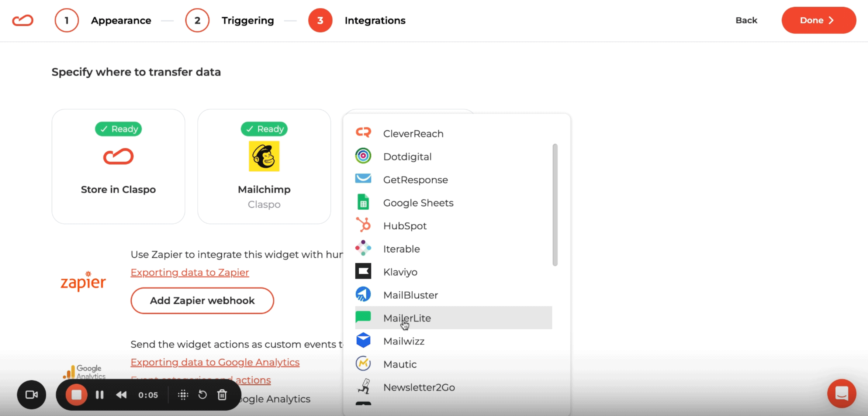868x416 pixels.
Task: Open Exporting data to Google Analytics link
Action: [x=215, y=362]
